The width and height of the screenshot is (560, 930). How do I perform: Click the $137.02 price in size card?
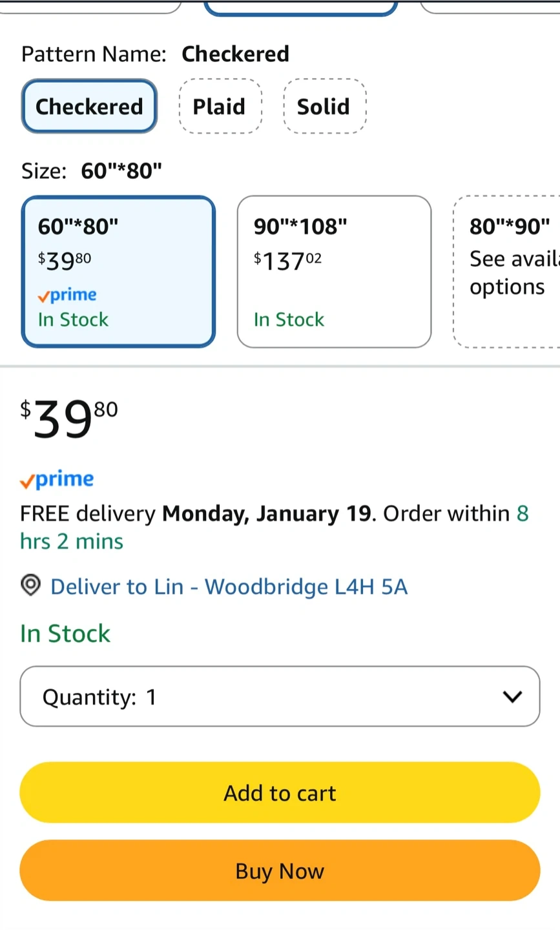[287, 260]
